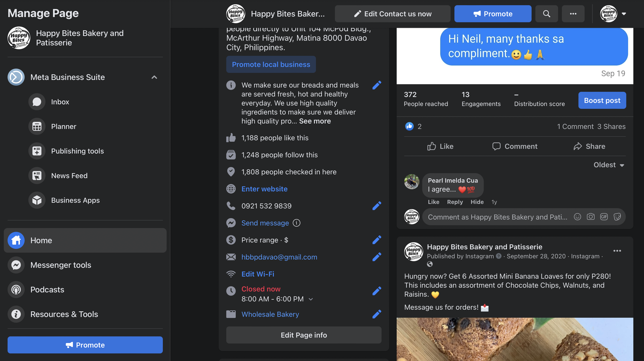Expand the business hours dropdown arrow
The width and height of the screenshot is (644, 361).
pyautogui.click(x=311, y=299)
